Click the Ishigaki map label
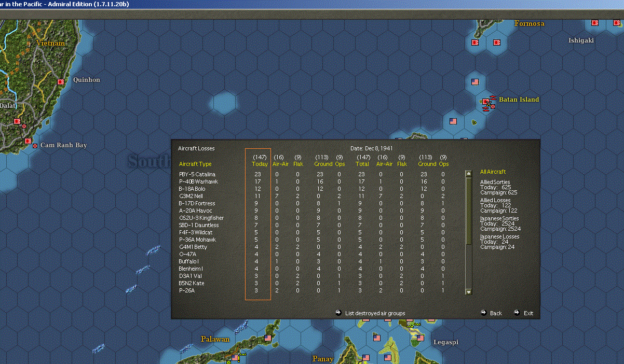The width and height of the screenshot is (624, 364). click(x=581, y=40)
